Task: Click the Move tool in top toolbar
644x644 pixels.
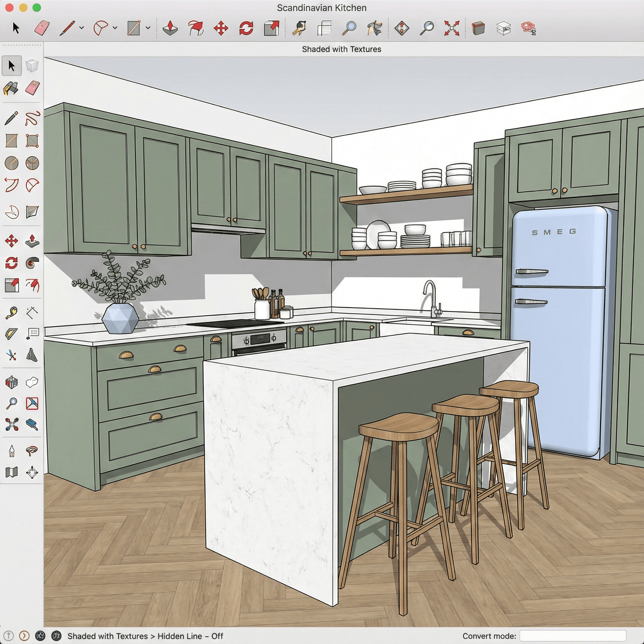Action: (x=221, y=28)
